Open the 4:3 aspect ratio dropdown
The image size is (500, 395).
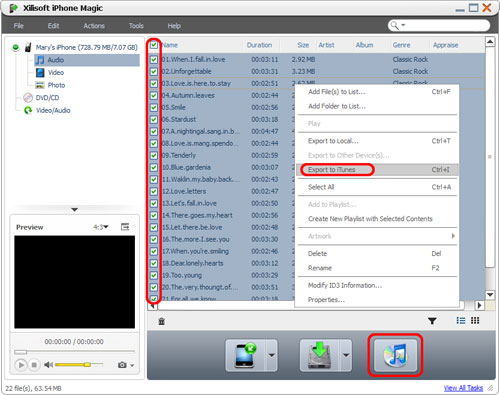(101, 227)
